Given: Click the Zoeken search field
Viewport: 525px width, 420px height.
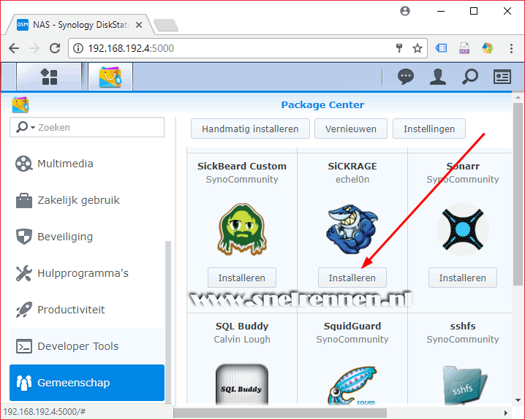Looking at the screenshot, I should 87,127.
